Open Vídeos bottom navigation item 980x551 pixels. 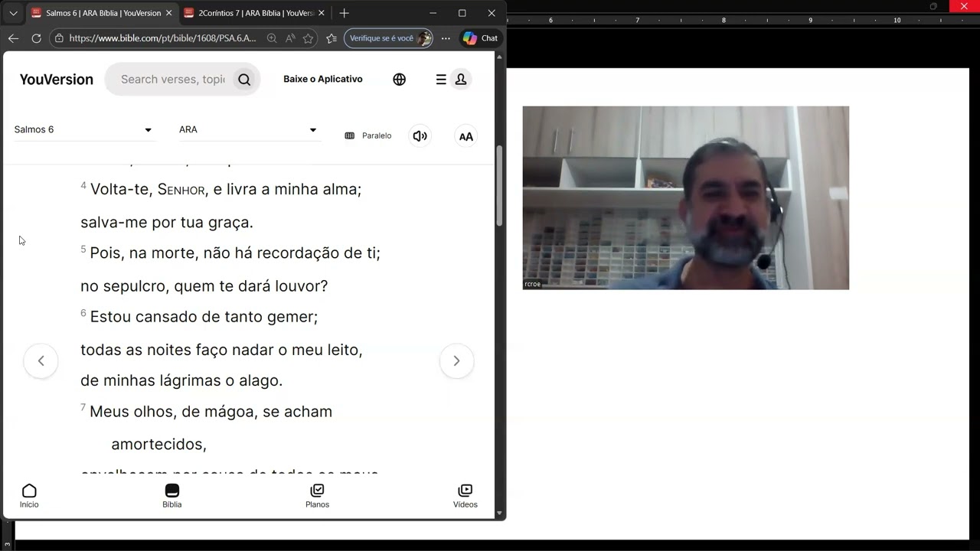[465, 496]
